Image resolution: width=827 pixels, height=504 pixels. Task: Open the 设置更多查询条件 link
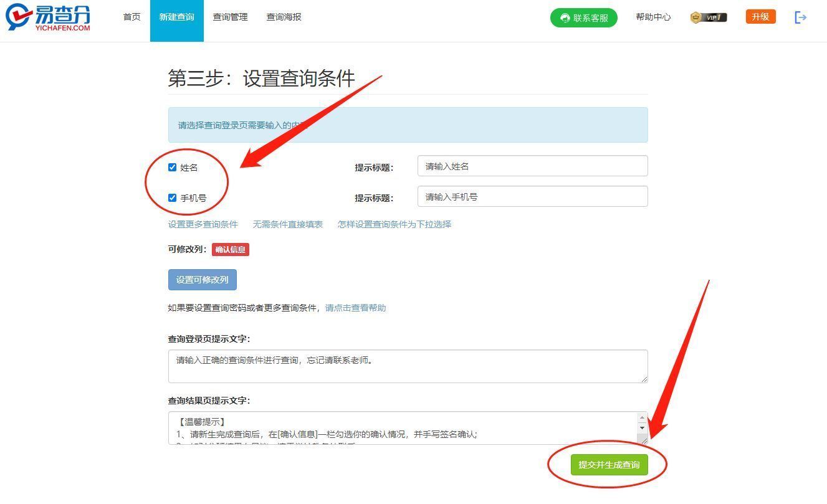[x=203, y=224]
